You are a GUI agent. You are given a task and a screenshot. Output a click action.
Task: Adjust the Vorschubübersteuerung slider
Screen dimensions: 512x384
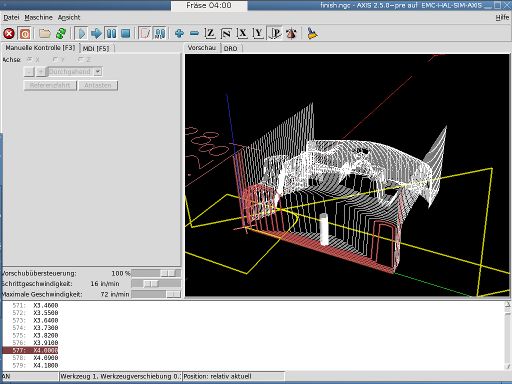coord(156,273)
